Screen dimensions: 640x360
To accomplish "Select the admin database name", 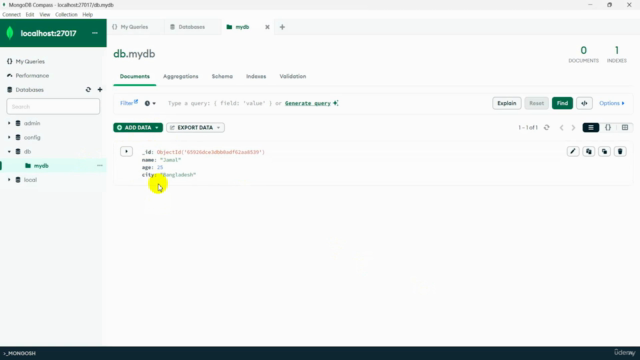I will click(32, 123).
